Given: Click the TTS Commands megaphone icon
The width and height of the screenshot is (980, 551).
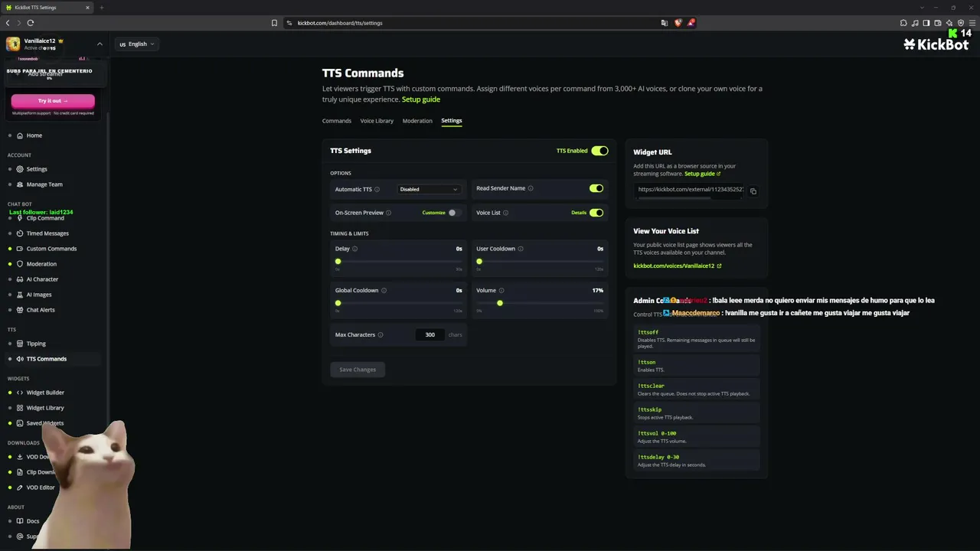Looking at the screenshot, I should (20, 359).
